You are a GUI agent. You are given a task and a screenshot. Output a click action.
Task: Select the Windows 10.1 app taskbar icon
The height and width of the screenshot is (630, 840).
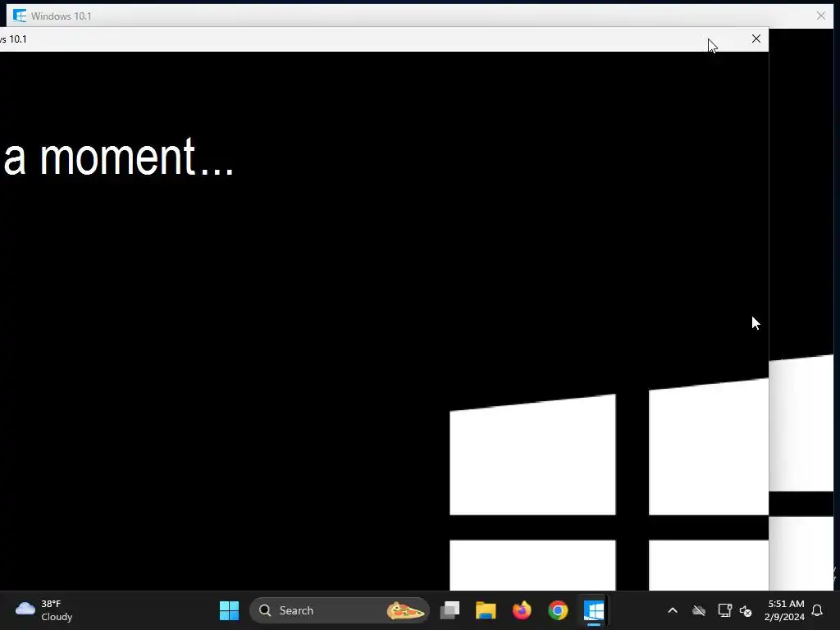point(594,610)
